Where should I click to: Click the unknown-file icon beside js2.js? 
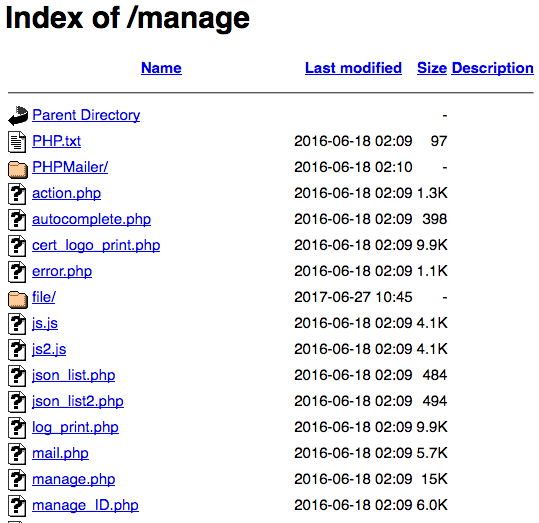[x=17, y=350]
